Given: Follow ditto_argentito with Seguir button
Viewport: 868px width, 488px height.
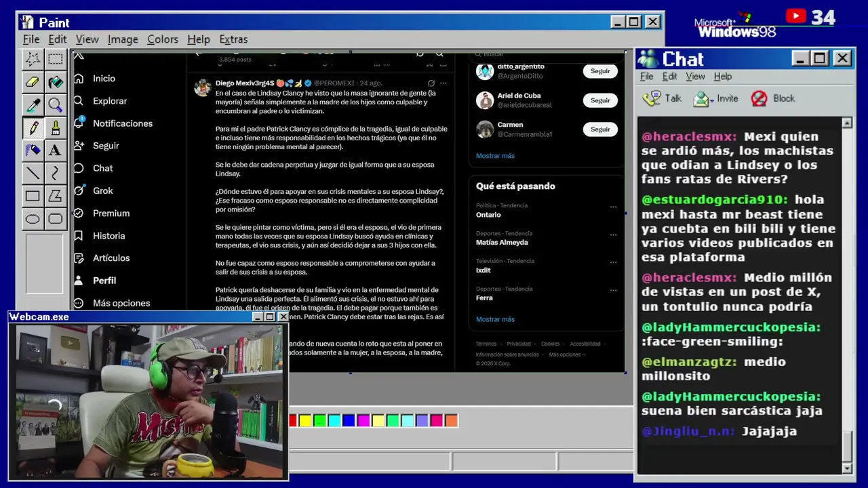Looking at the screenshot, I should click(600, 71).
